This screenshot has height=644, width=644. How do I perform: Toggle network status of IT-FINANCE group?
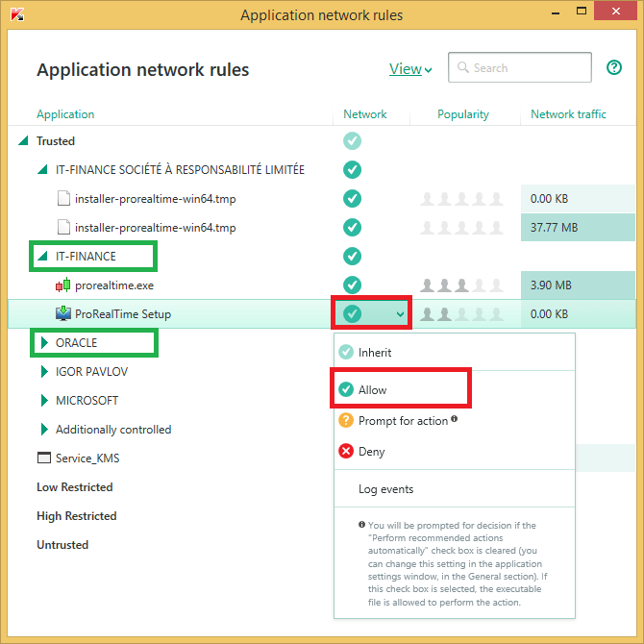click(x=352, y=257)
